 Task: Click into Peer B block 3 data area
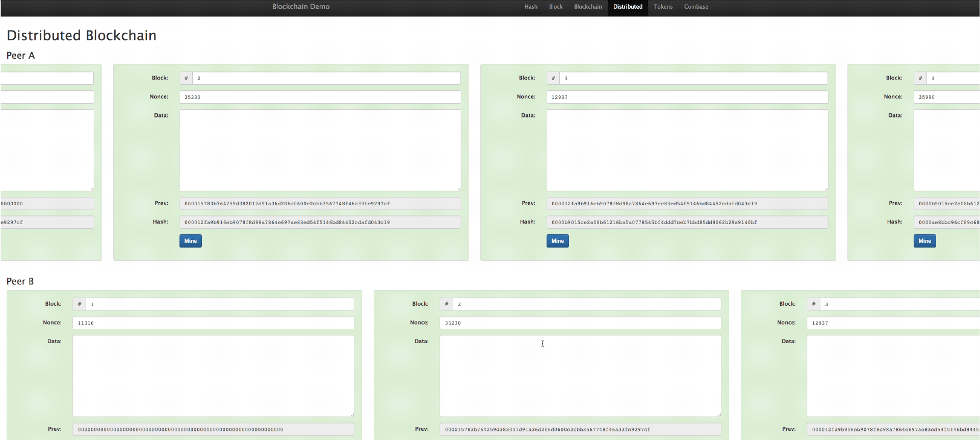pyautogui.click(x=893, y=376)
